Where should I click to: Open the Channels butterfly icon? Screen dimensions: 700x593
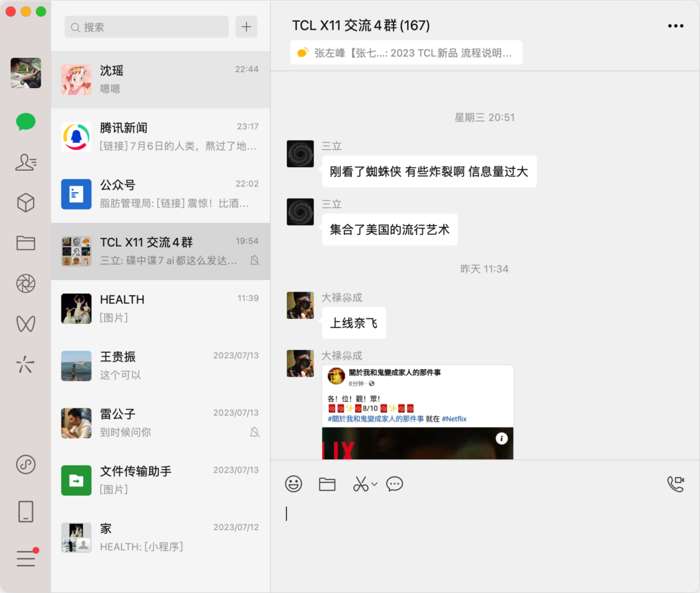pos(26,324)
